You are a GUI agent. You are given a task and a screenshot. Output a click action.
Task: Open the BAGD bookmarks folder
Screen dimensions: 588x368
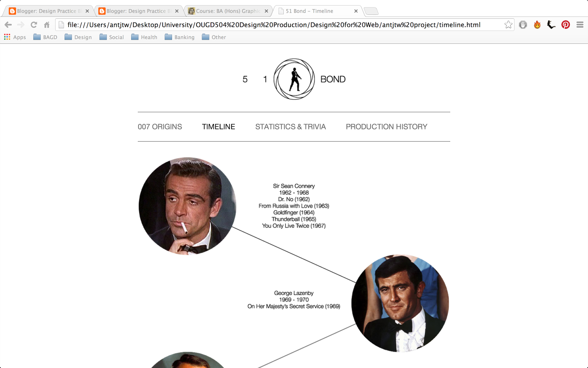pos(45,37)
